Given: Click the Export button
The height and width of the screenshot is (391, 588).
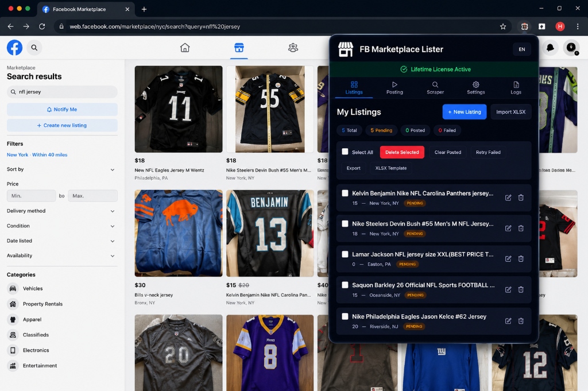Looking at the screenshot, I should (353, 168).
